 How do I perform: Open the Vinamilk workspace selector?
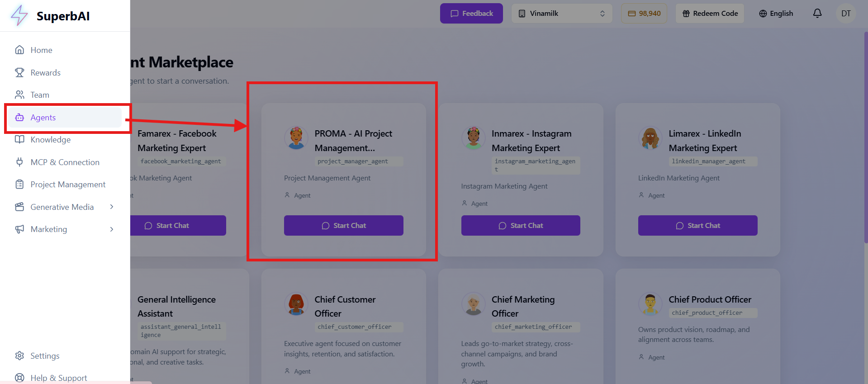click(561, 13)
